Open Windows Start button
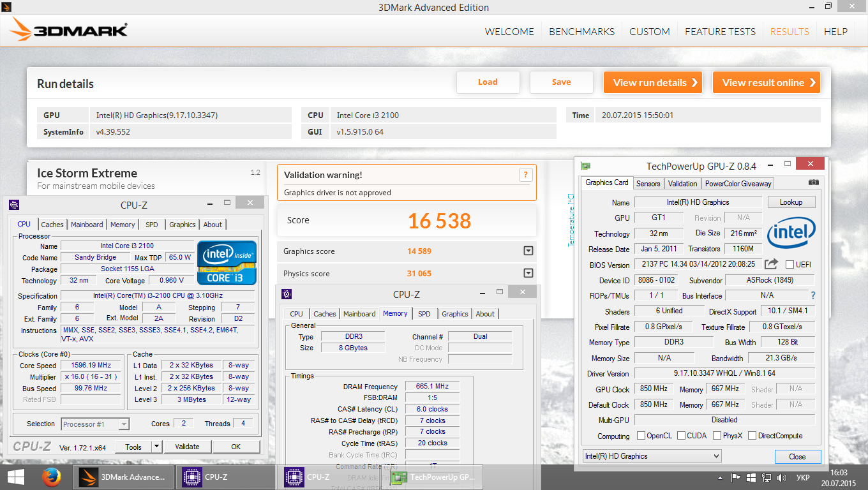 (x=15, y=477)
